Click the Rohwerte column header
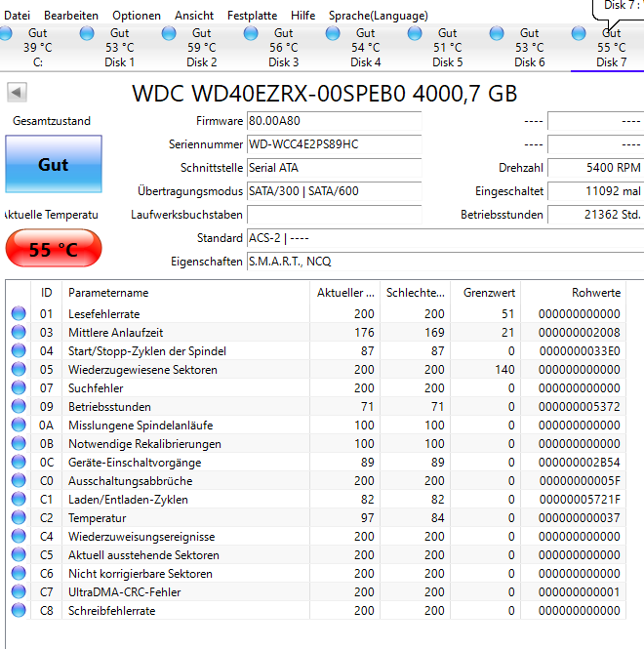Screen dimensions: 644x649 coord(573,293)
